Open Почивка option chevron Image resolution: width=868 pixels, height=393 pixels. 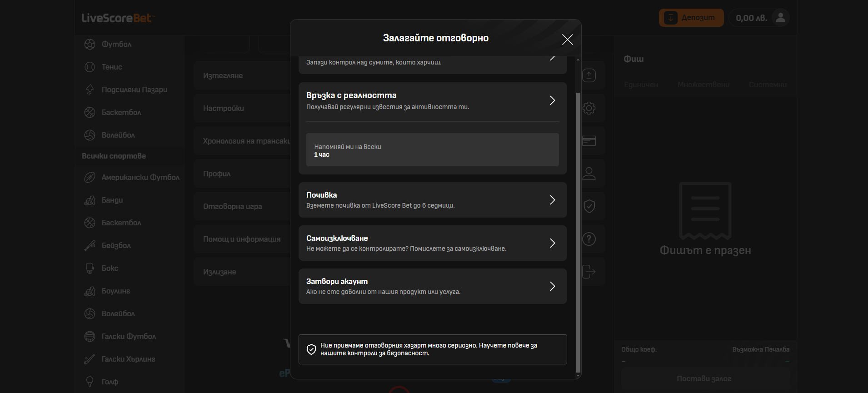coord(552,200)
